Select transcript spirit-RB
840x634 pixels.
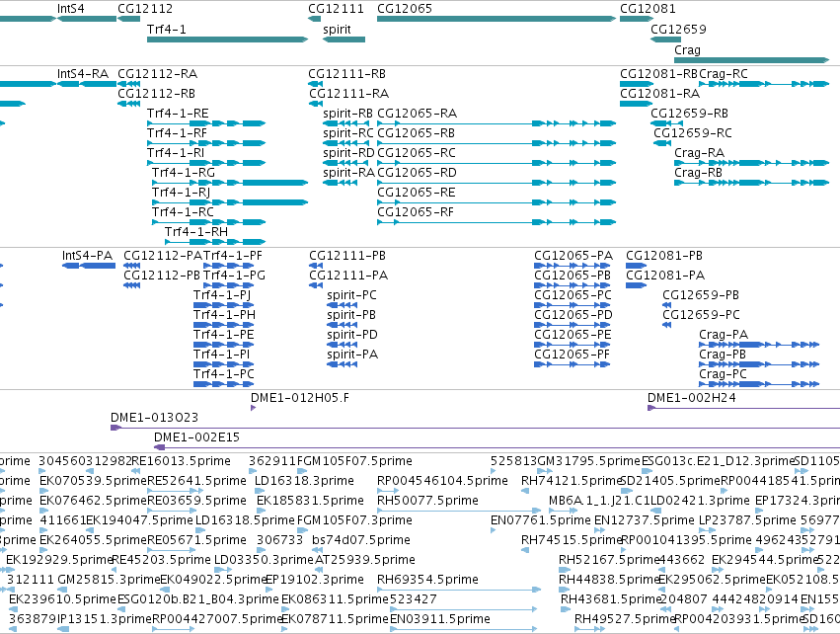pyautogui.click(x=347, y=114)
